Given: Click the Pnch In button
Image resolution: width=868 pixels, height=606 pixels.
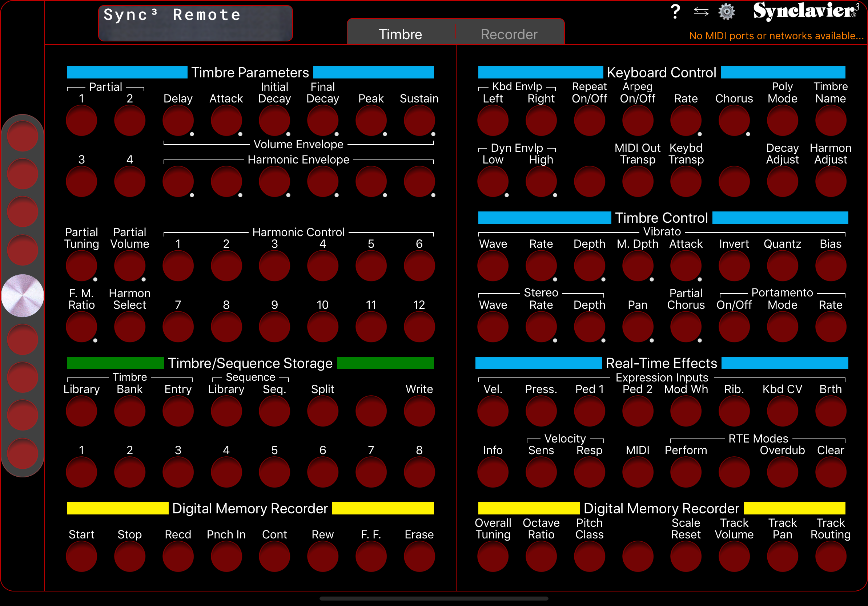Looking at the screenshot, I should click(226, 557).
